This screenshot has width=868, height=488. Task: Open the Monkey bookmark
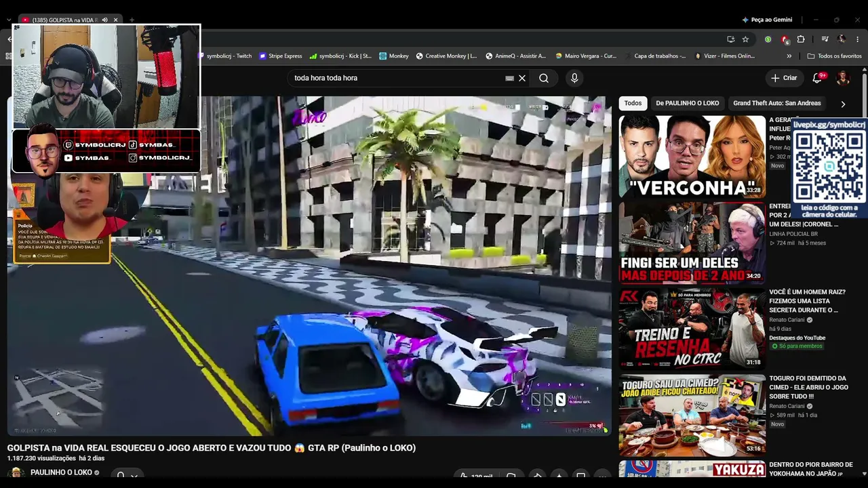click(394, 56)
